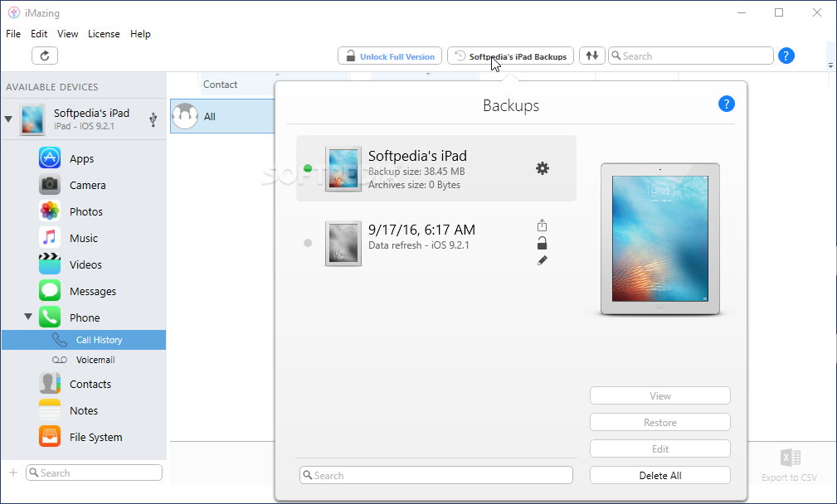The height and width of the screenshot is (504, 837).
Task: Select the 9/17/16, 6:17 AM backup entry
Action: (x=436, y=243)
